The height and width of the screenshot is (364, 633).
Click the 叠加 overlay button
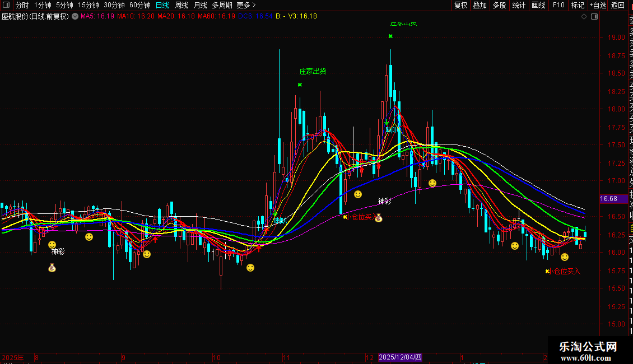(480, 5)
